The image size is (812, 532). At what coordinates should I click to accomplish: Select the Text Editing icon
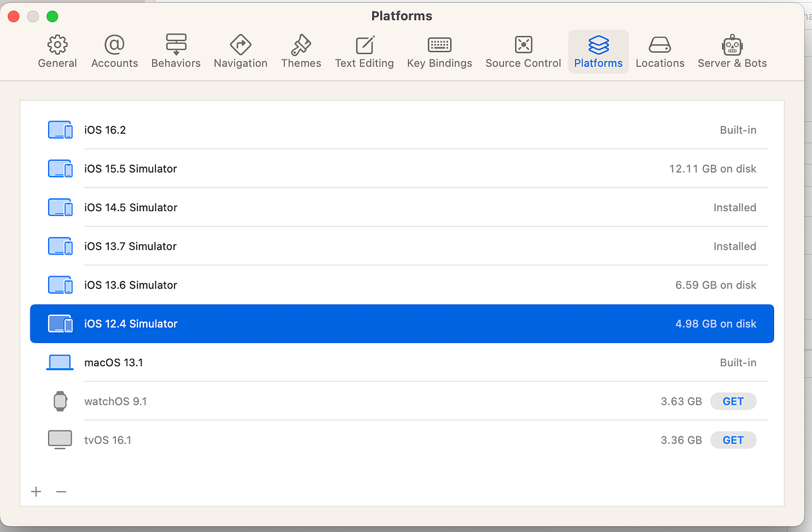[x=364, y=51]
